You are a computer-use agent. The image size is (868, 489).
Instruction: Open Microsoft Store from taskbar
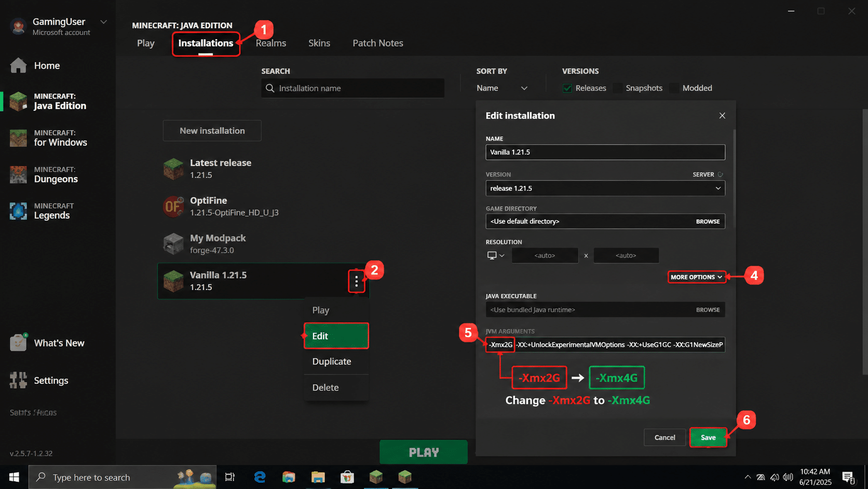[347, 477]
